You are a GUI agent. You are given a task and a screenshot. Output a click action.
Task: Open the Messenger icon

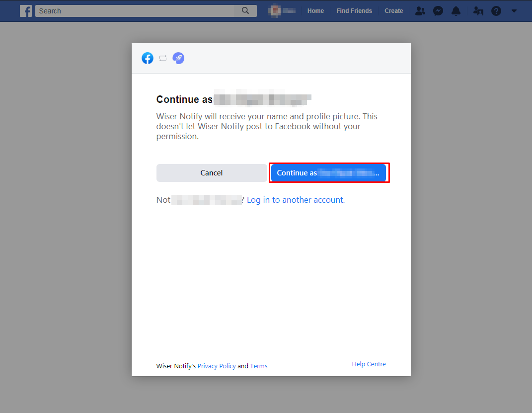pyautogui.click(x=438, y=11)
